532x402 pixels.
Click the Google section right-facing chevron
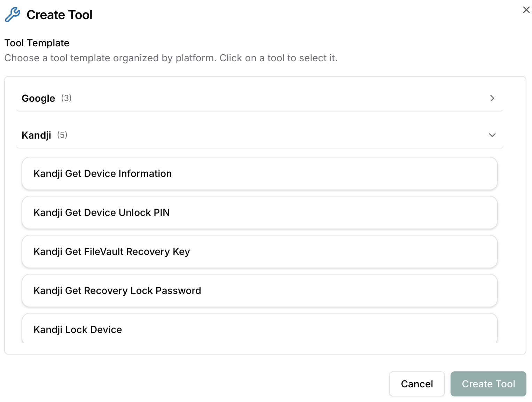point(492,99)
